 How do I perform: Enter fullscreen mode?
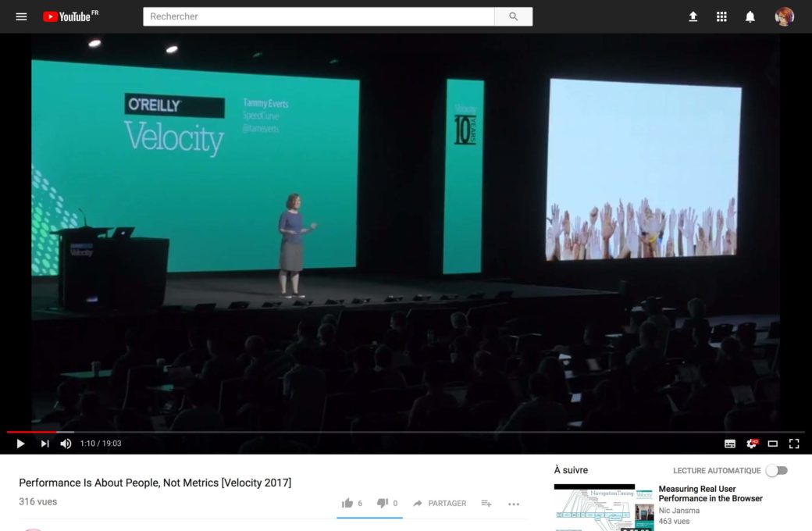coord(794,444)
